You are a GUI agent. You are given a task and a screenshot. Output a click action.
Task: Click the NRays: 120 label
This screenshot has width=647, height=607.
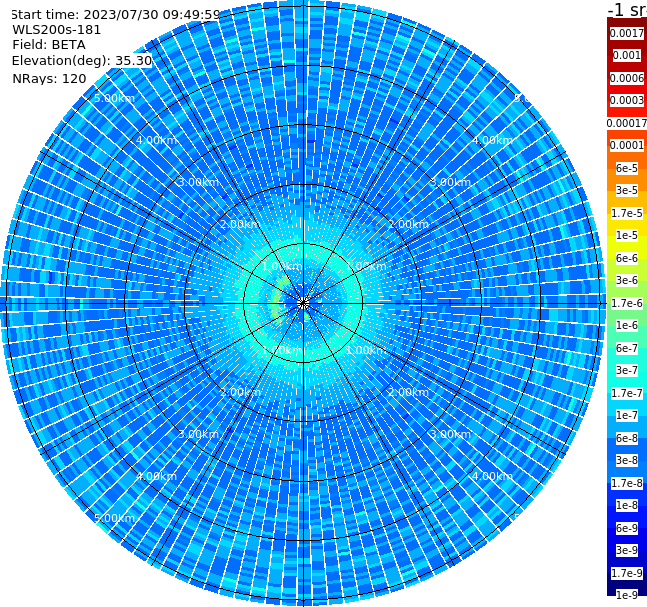49,78
